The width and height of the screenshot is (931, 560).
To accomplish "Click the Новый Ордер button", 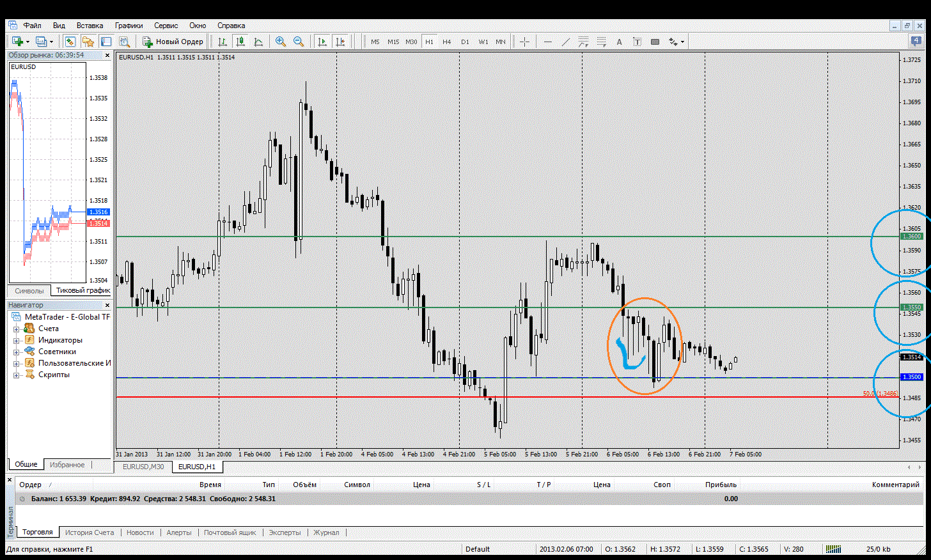I will point(173,42).
